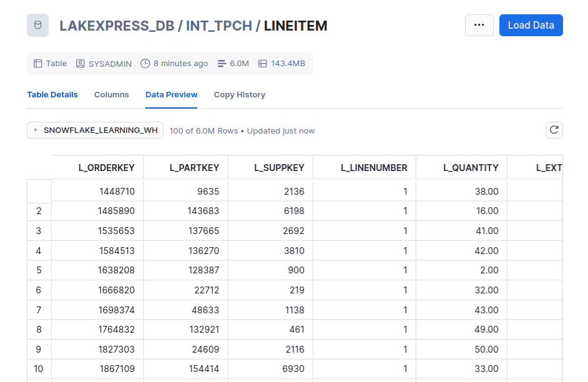Click the warehouse status indicator dot

[36, 130]
